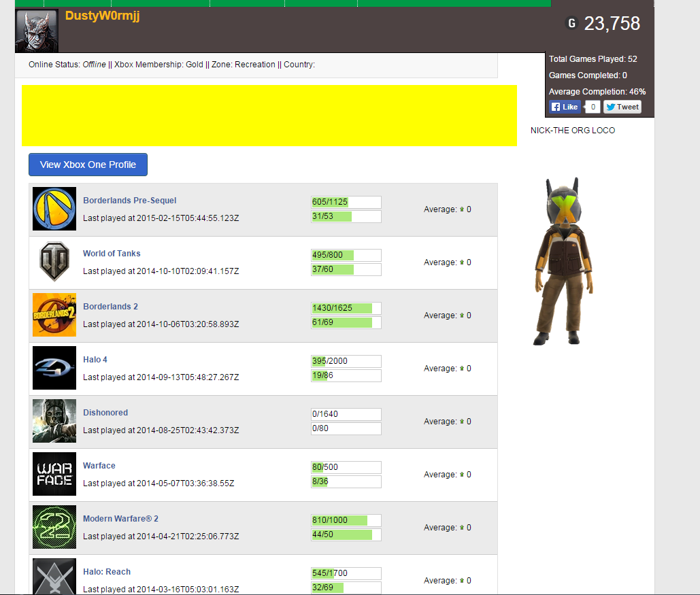Click Borderlands 2 61/69 achievements bar
Screen dimensions: 700x595
click(x=346, y=323)
